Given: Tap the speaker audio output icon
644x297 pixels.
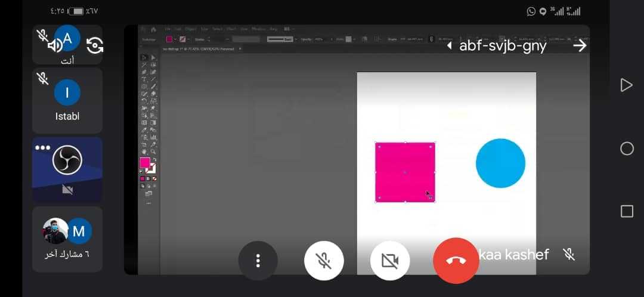Looking at the screenshot, I should point(55,45).
